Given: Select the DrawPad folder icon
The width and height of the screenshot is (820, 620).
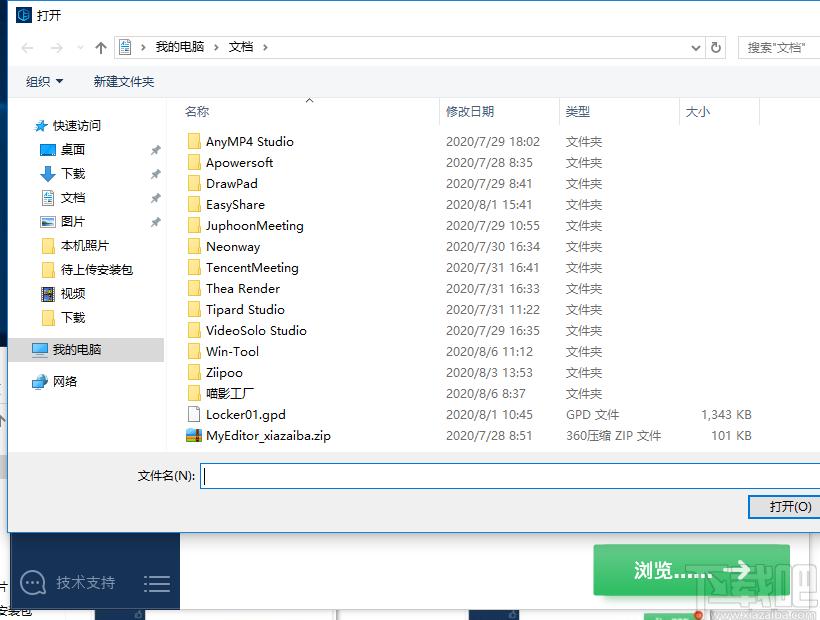Looking at the screenshot, I should pyautogui.click(x=194, y=183).
